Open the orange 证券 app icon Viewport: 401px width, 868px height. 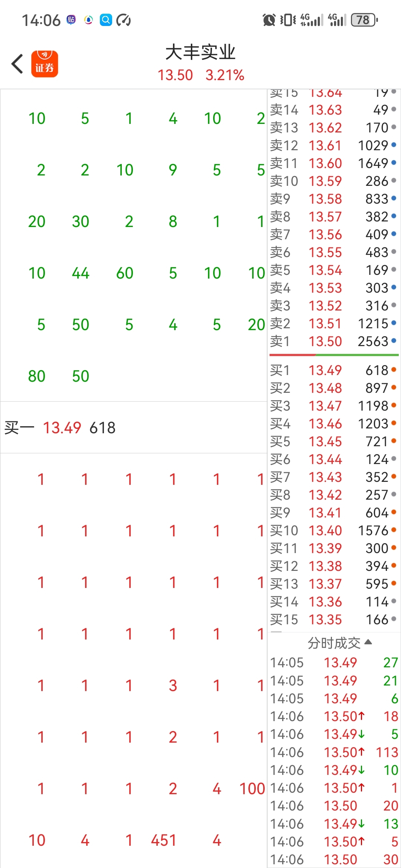[x=45, y=64]
